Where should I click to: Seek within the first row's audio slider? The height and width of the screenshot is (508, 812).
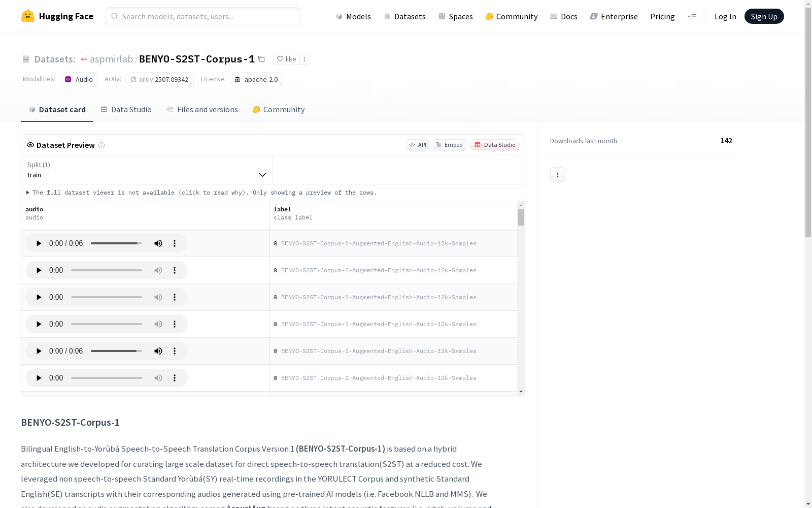[x=116, y=243]
